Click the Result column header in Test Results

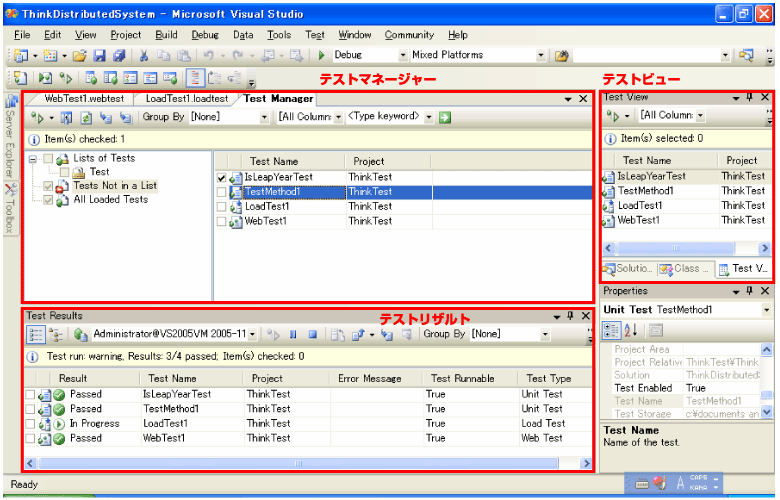pos(95,379)
